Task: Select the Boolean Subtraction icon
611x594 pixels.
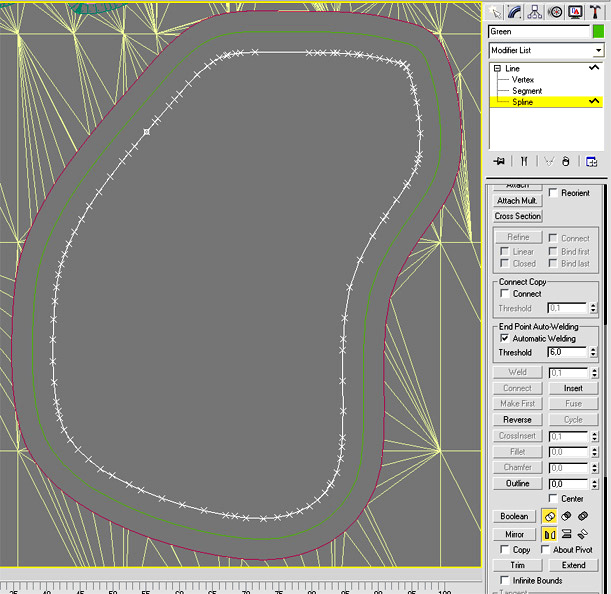Action: 566,516
